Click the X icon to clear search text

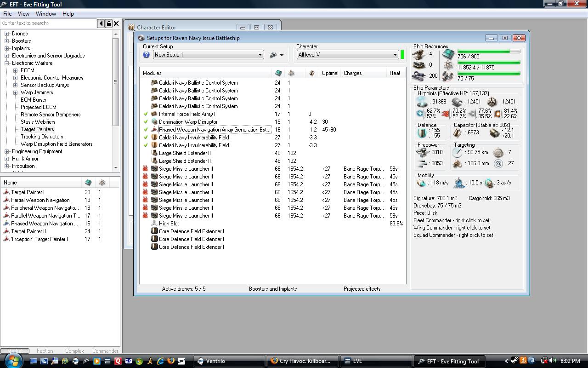click(116, 23)
